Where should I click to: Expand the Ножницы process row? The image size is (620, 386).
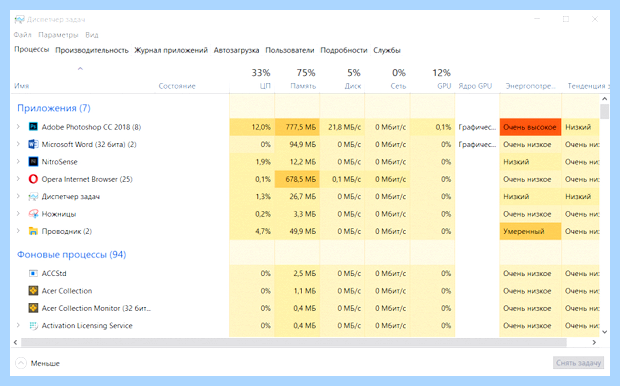point(18,214)
